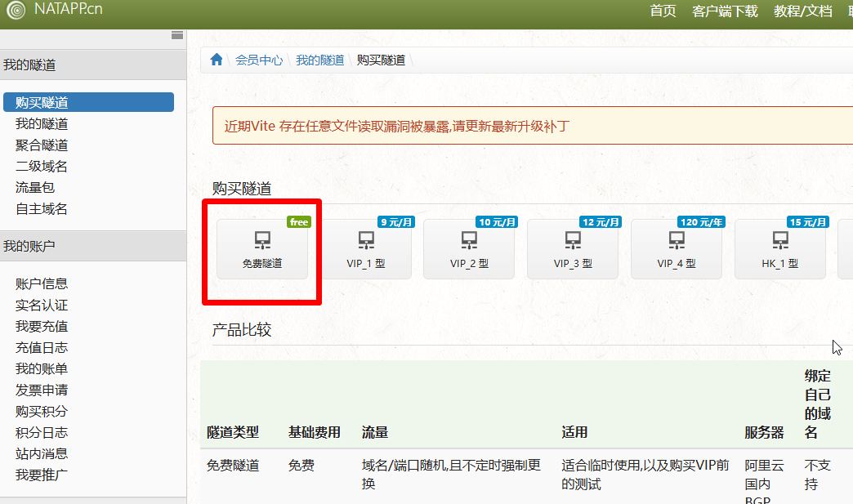Click the network icon on the VIP_3 型 card
This screenshot has width=853, height=504.
pos(573,240)
